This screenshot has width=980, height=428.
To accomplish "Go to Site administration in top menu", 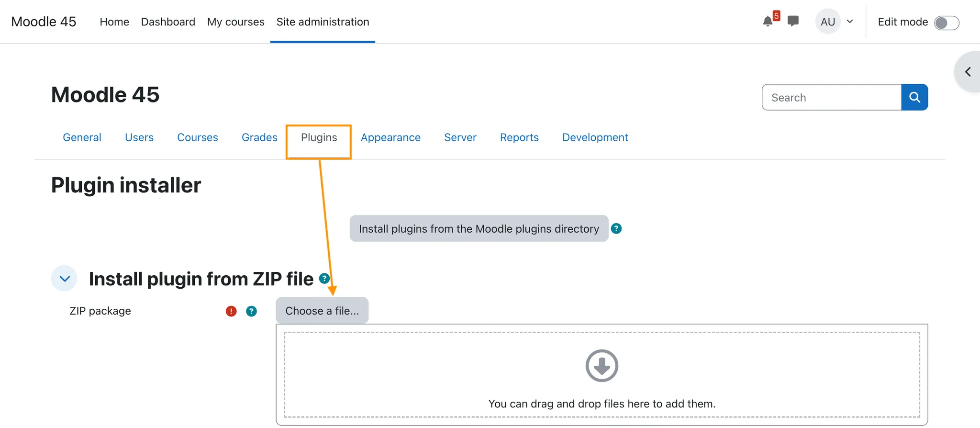I will point(323,22).
